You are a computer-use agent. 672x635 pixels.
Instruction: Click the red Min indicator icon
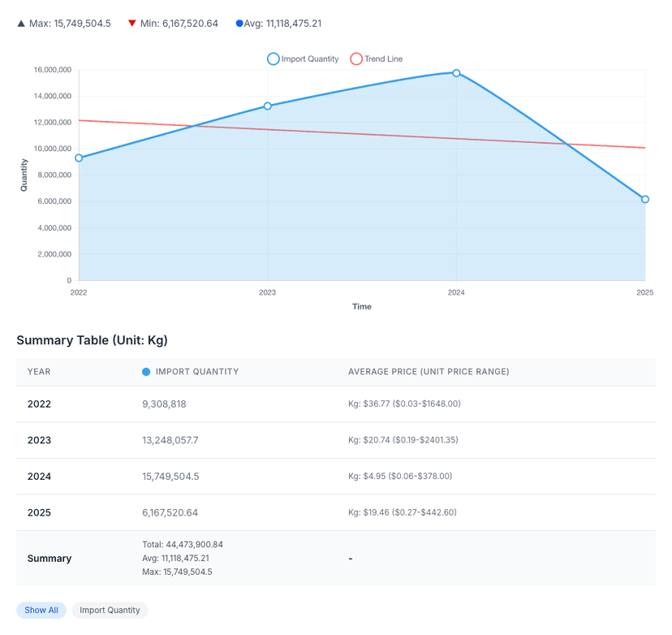tap(131, 23)
